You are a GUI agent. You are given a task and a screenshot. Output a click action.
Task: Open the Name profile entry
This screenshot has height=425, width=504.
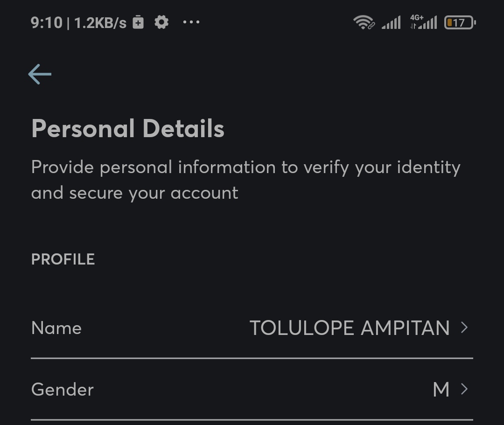tap(56, 328)
